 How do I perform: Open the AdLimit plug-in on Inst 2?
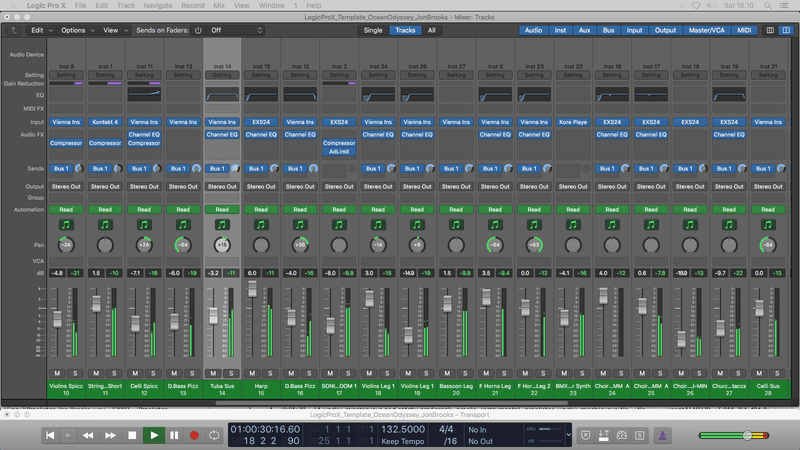(339, 152)
